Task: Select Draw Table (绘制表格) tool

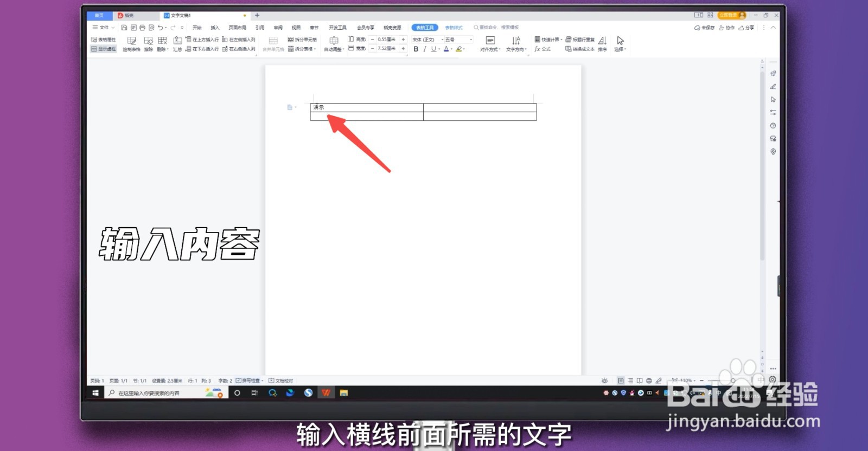Action: 131,44
